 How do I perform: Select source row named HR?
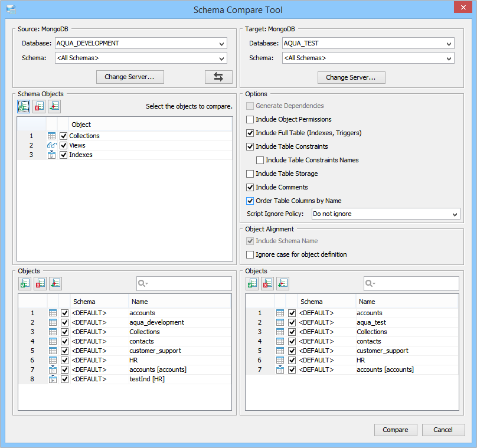[x=125, y=360]
